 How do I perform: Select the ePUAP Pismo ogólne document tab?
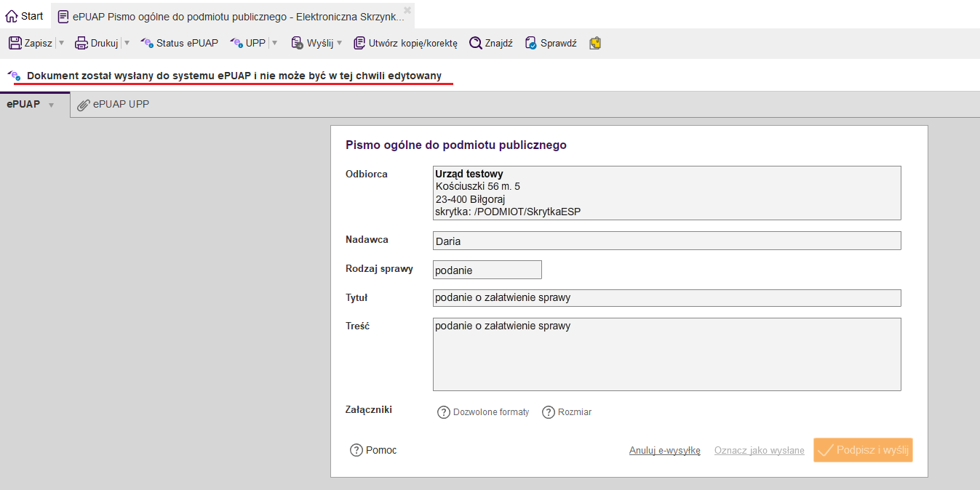(233, 16)
